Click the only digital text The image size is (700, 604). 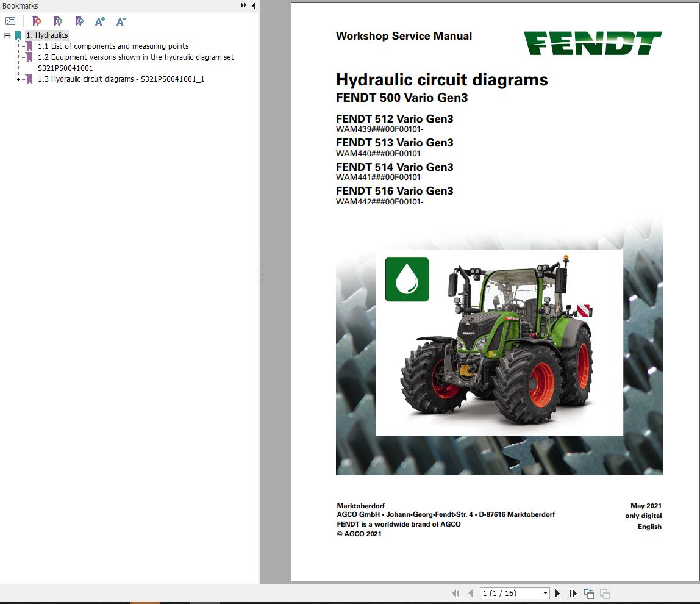(x=643, y=516)
